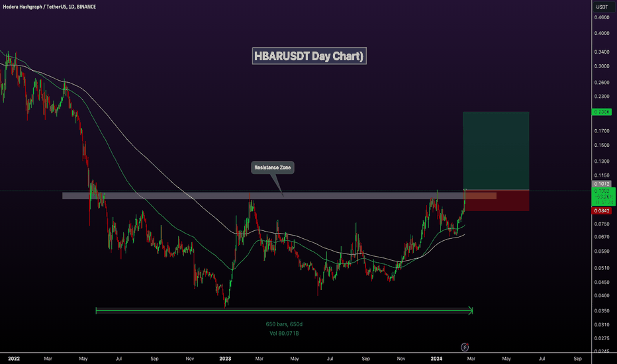617x364 pixels.
Task: Open the USDT currency selector
Action: pyautogui.click(x=602, y=7)
